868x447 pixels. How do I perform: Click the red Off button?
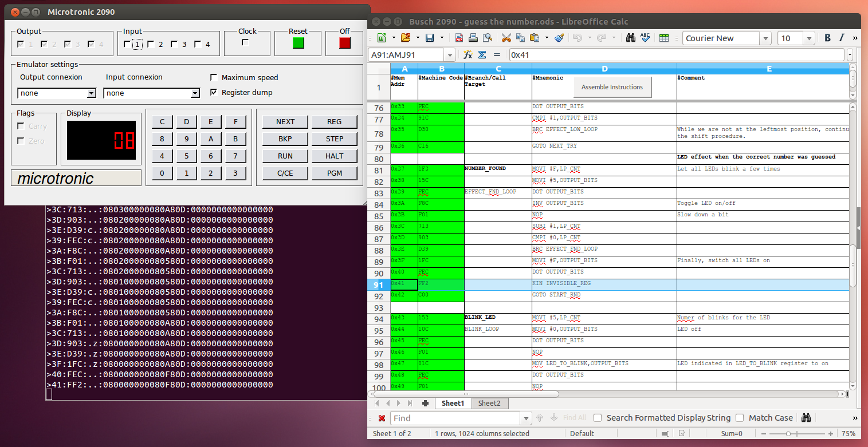coord(345,43)
